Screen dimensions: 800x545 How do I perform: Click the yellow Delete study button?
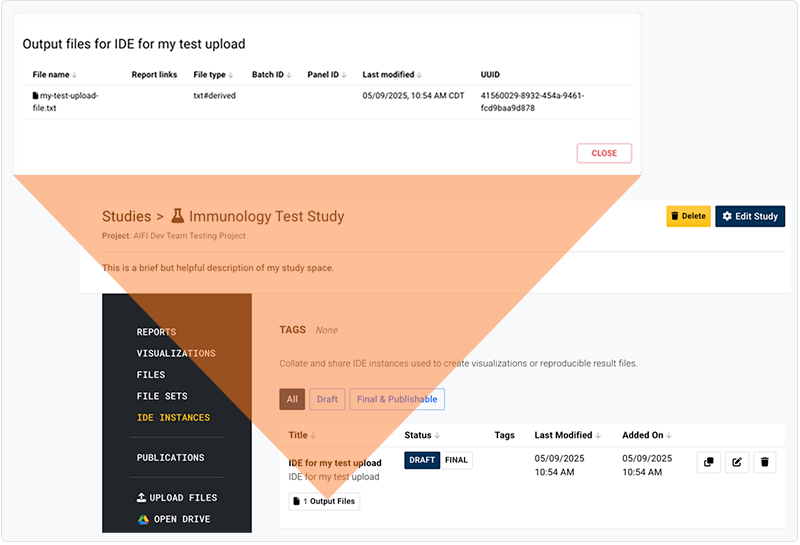point(688,216)
